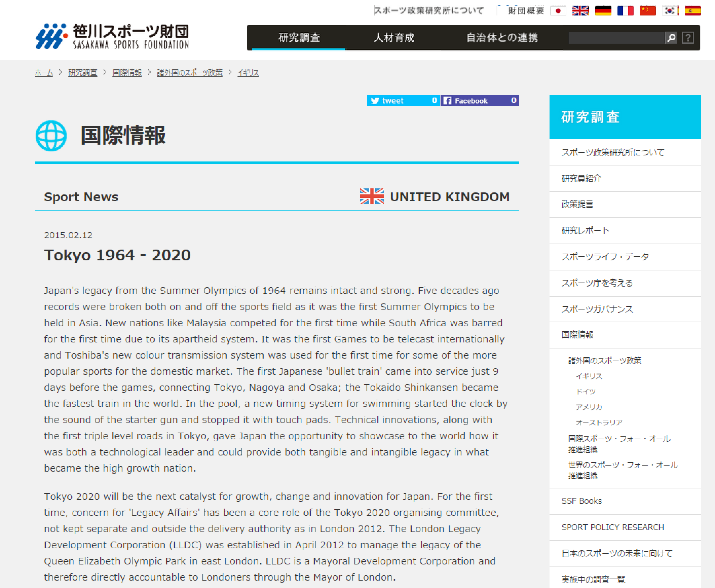
Task: Open the 人材育成 navigation tab
Action: coord(394,38)
